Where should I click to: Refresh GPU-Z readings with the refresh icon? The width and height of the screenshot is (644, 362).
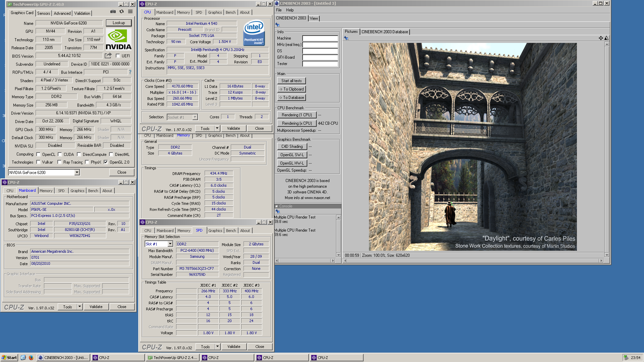tap(121, 12)
